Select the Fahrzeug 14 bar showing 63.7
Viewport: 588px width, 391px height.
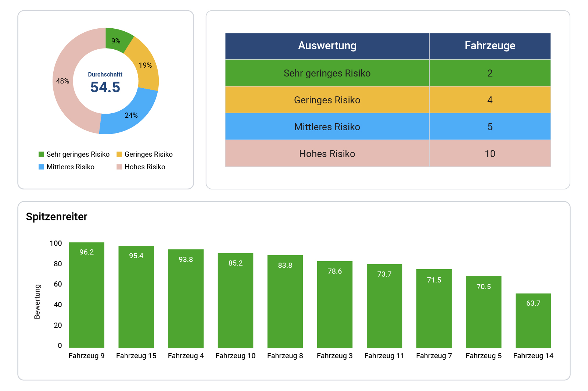533,321
